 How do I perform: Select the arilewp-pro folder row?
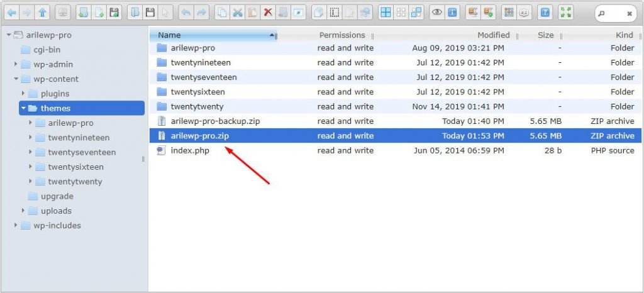[x=396, y=48]
